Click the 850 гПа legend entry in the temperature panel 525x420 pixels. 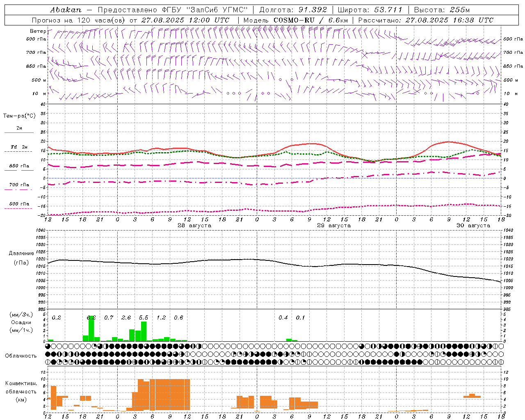click(x=19, y=167)
